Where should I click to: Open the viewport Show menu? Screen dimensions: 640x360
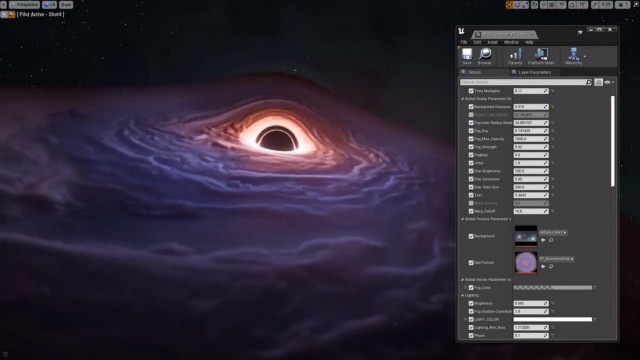[x=66, y=4]
